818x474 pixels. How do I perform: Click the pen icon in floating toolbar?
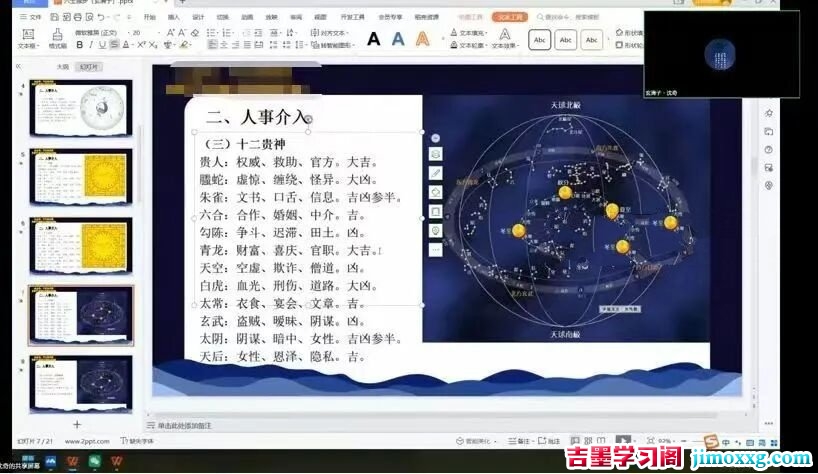pos(436,173)
